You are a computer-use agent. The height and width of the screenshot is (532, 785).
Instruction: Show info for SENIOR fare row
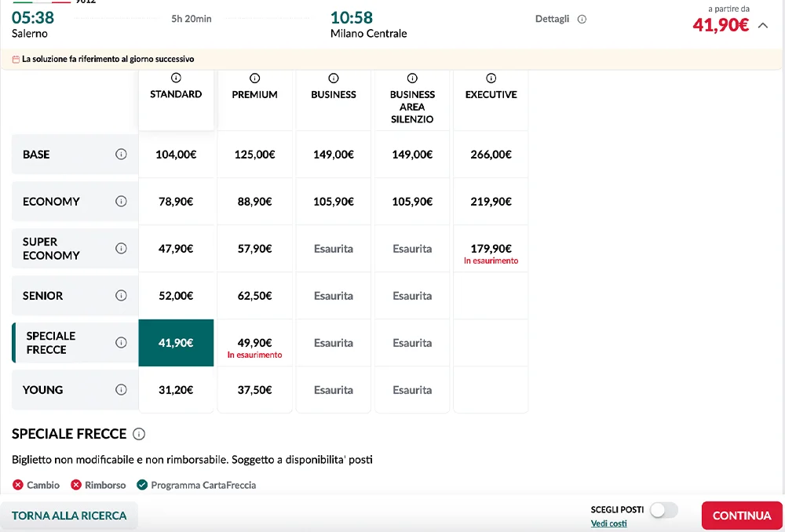coord(121,296)
